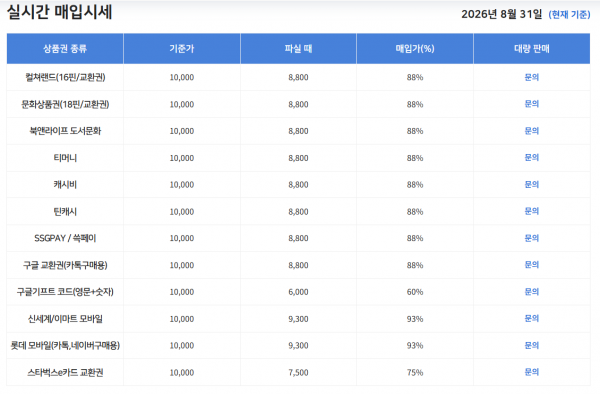
Task: Click the 대량 판매 column header
Action: point(532,49)
